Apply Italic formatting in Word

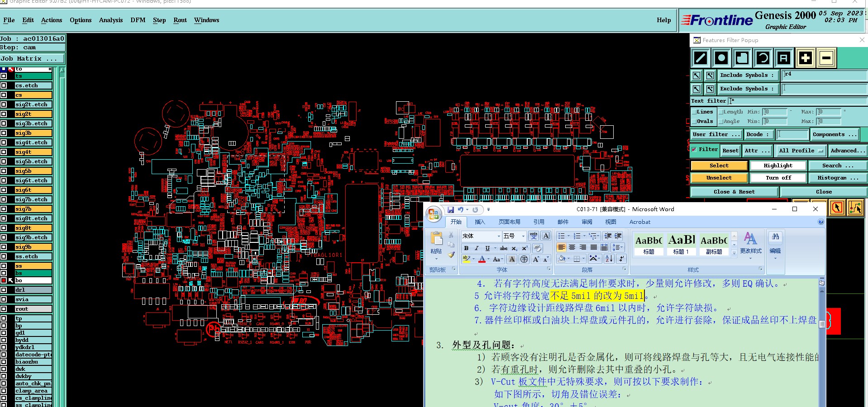tap(477, 248)
